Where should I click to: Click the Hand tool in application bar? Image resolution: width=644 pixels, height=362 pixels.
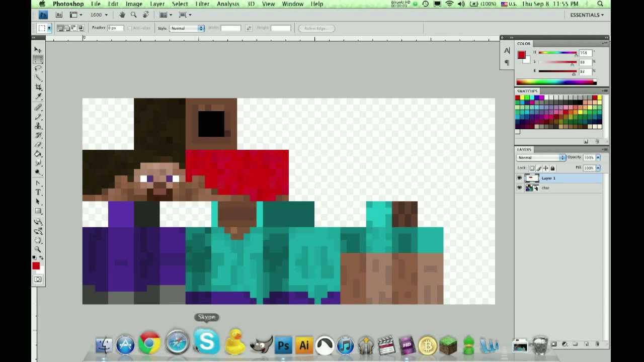[x=122, y=15]
